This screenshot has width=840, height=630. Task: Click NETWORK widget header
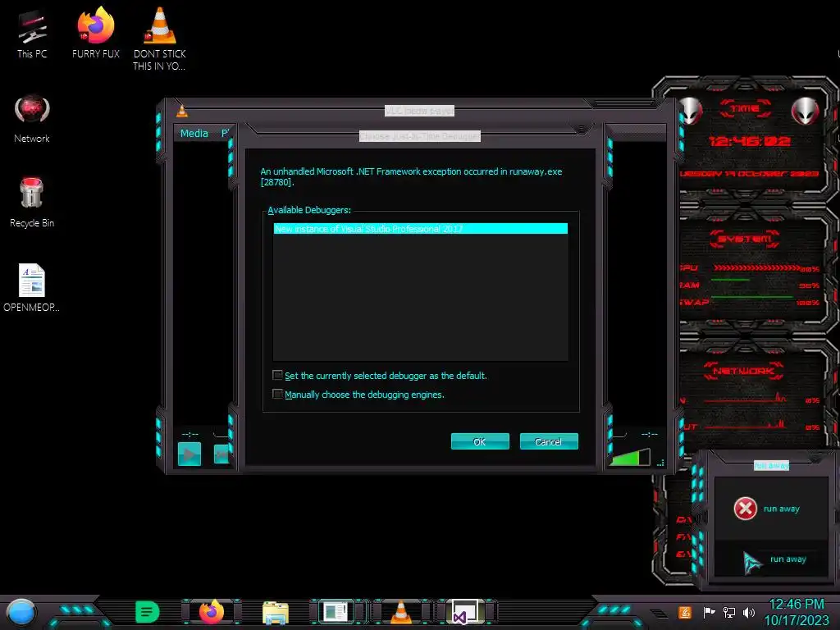743,371
